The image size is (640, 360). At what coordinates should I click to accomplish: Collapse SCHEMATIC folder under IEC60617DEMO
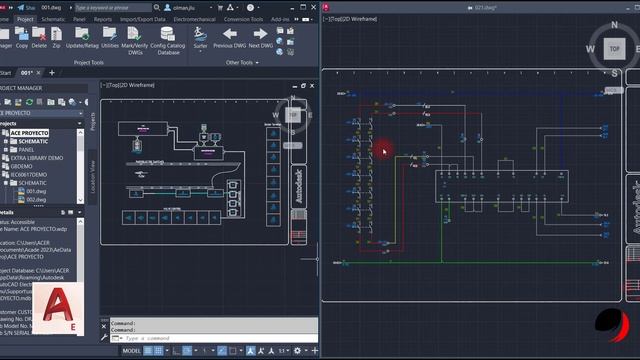(6, 183)
